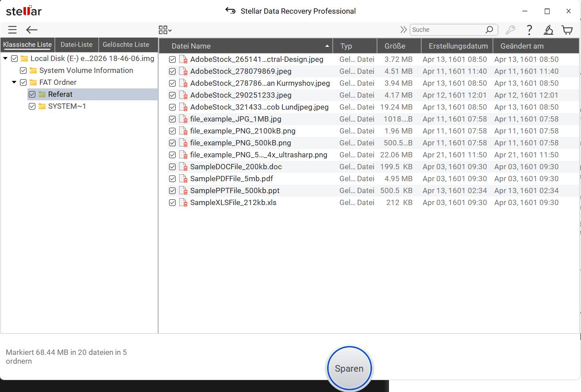Select the System Volume Information folder

tap(86, 70)
